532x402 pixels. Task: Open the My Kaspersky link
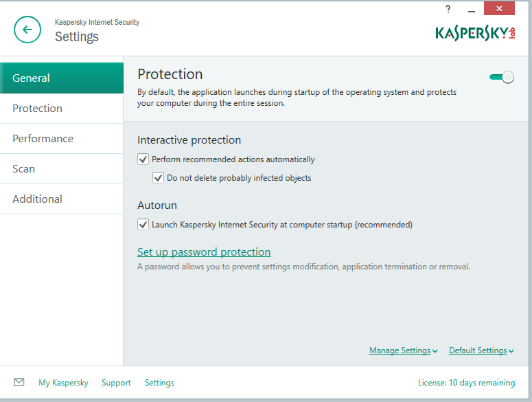63,383
